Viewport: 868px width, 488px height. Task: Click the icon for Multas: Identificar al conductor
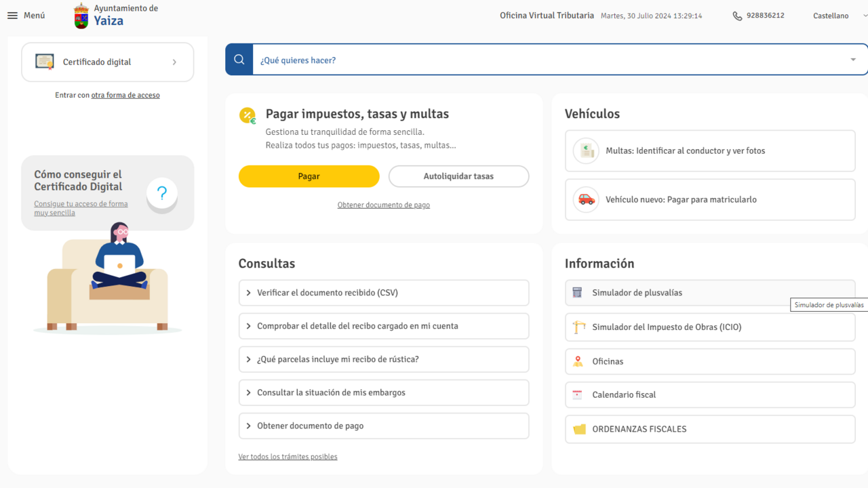[x=585, y=150]
